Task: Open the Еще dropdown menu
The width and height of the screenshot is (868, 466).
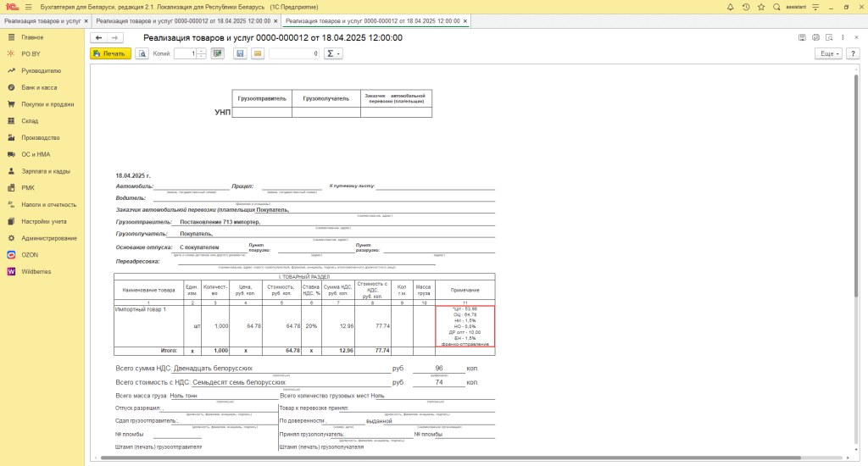Action: (x=829, y=53)
